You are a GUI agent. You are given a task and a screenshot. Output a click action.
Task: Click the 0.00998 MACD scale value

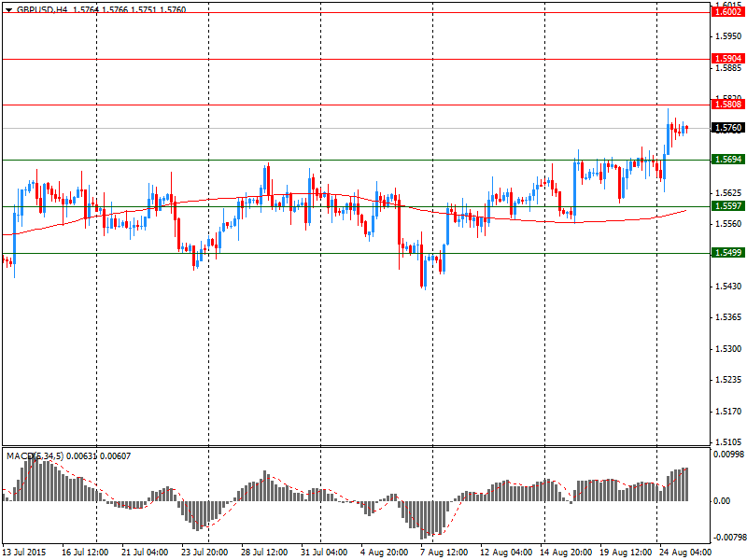728,455
